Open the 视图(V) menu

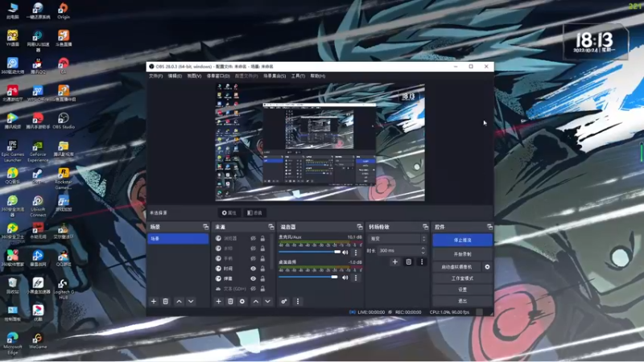pyautogui.click(x=194, y=76)
